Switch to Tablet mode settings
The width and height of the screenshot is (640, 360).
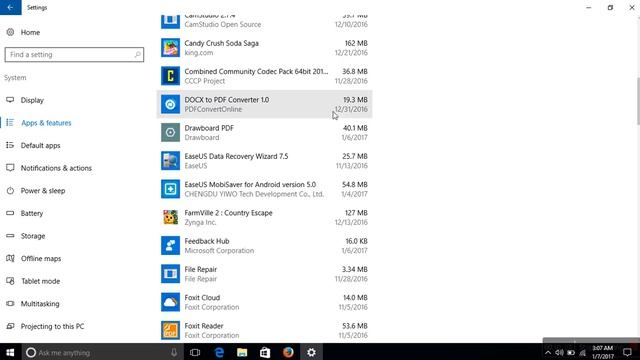coord(40,281)
